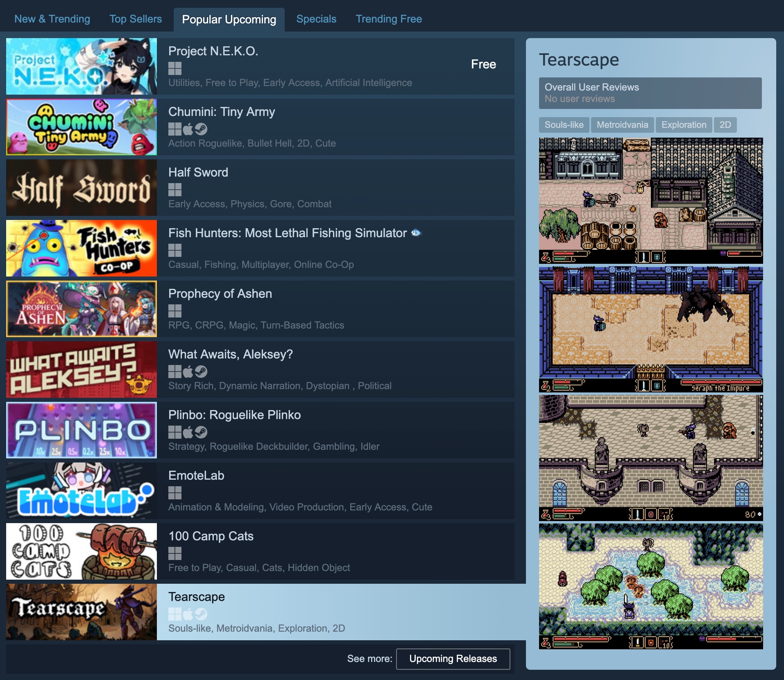Screen dimensions: 784x680
Task: Click fish emoji icon beside Fish Hunters title
Action: [x=416, y=233]
